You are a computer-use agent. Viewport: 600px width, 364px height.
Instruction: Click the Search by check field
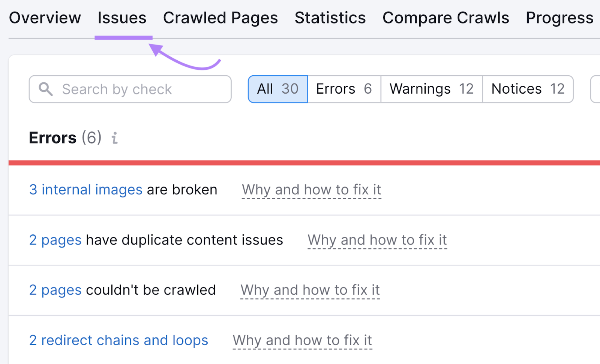(130, 89)
